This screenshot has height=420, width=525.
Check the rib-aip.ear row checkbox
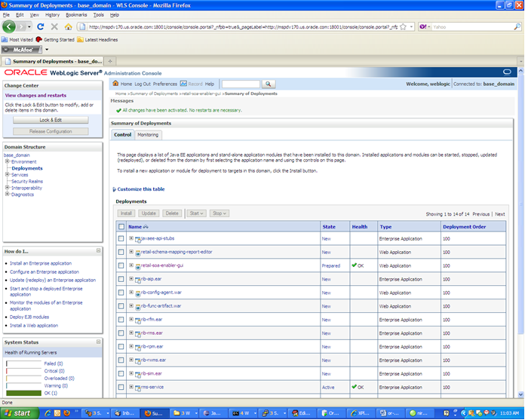click(x=121, y=279)
